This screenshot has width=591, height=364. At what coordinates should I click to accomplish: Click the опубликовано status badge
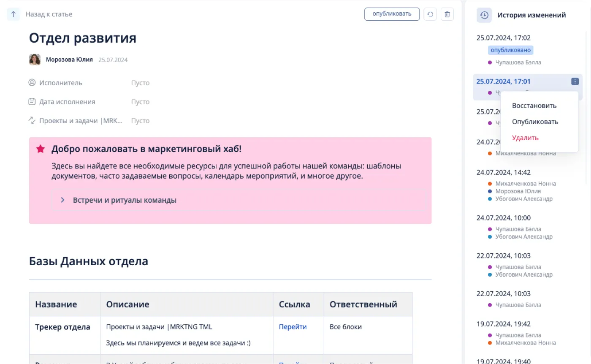[x=511, y=50]
